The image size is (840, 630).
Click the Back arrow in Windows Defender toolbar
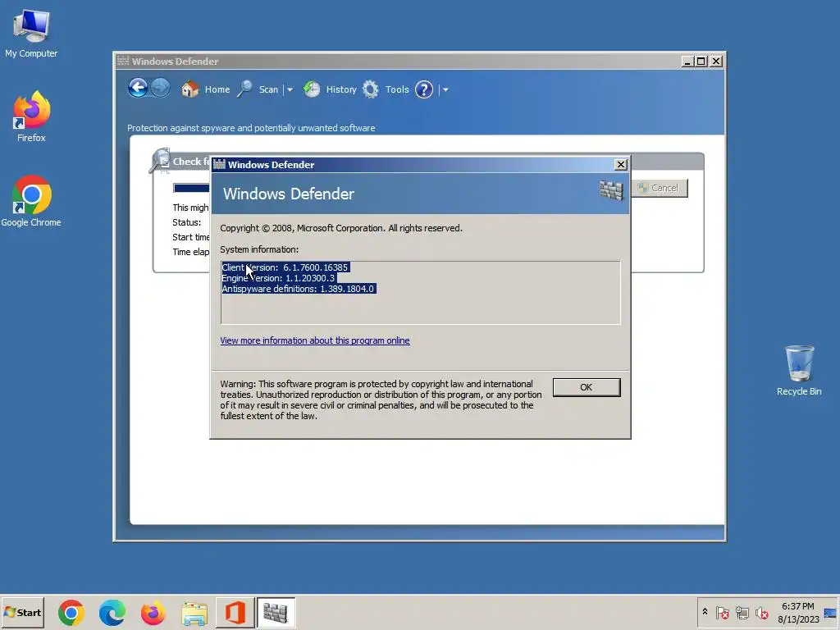[x=138, y=88]
